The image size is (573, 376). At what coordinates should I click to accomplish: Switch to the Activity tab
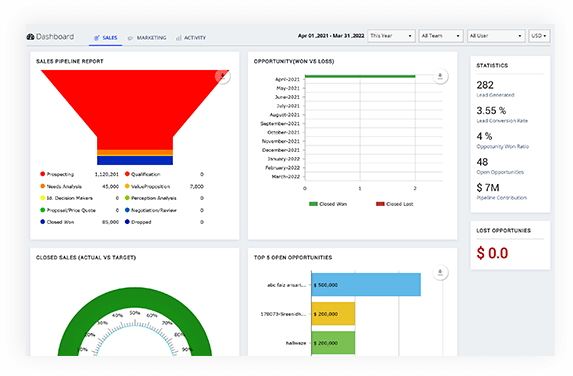click(191, 38)
